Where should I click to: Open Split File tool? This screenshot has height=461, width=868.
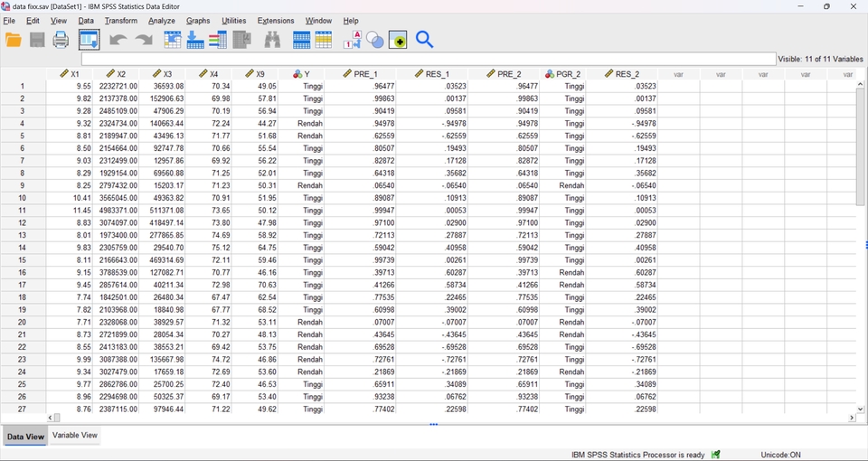pyautogui.click(x=301, y=40)
